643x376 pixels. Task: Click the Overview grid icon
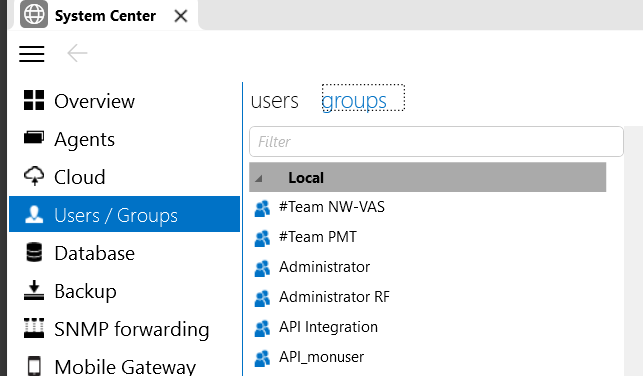point(34,100)
